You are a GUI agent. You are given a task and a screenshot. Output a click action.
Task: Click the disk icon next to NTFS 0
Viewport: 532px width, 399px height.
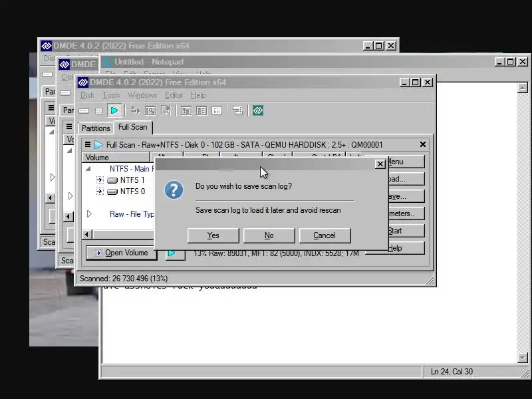pos(112,192)
